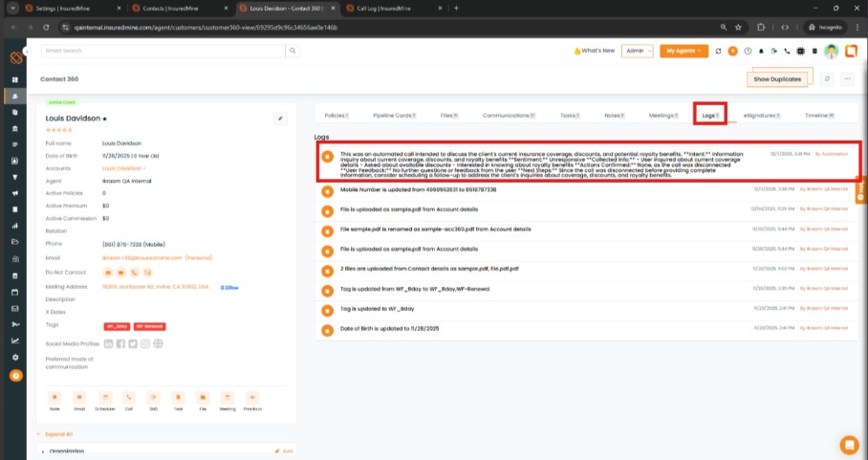Open the notifications bell icon

761,51
